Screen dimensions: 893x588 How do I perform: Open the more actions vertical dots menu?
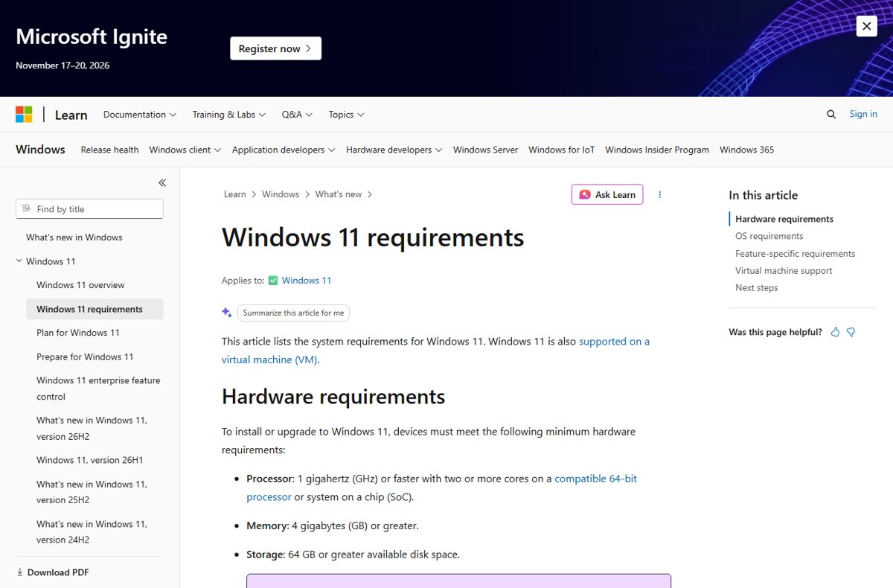[659, 194]
